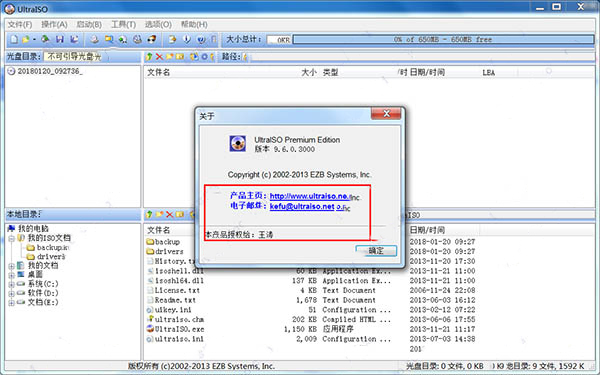The width and height of the screenshot is (600, 375).
Task: Open the dropdown arrow beside Open icon
Action: coord(34,39)
